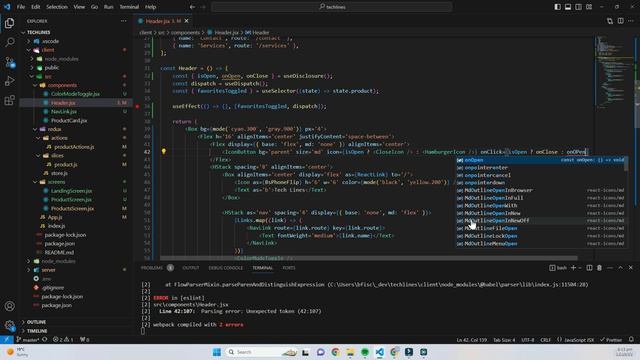This screenshot has height=360, width=640.
Task: Open the terminal launch profile dropdown
Action: point(580,268)
